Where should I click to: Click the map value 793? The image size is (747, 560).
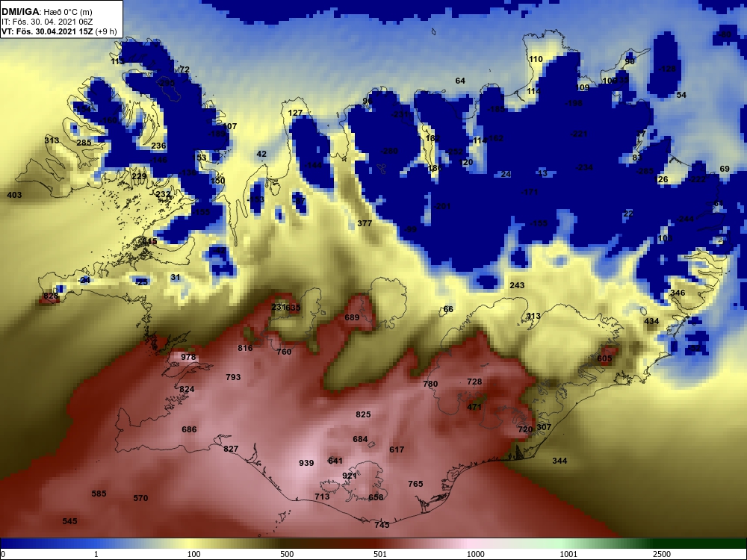(x=233, y=377)
